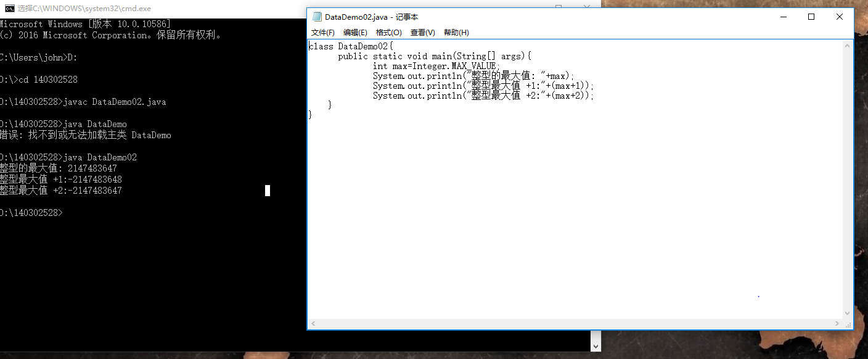Click the output value '-2147483648' in cmd
Image resolution: width=868 pixels, height=359 pixels.
[x=94, y=179]
